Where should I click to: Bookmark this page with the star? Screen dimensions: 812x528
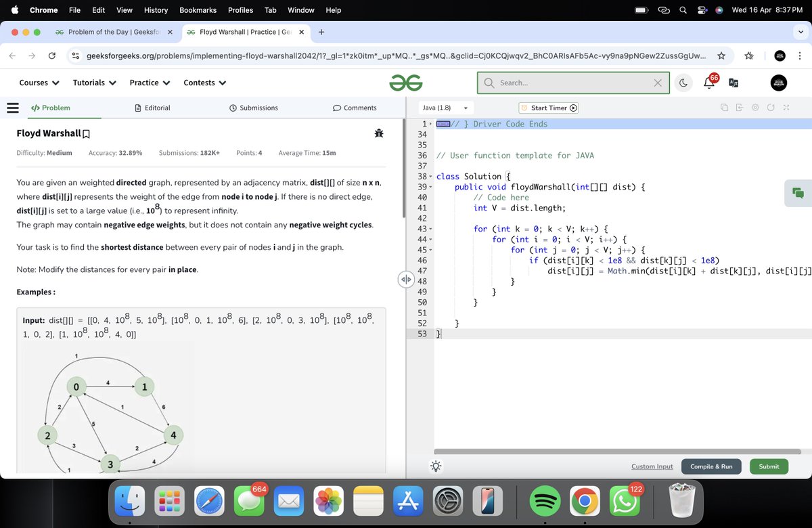pyautogui.click(x=721, y=56)
